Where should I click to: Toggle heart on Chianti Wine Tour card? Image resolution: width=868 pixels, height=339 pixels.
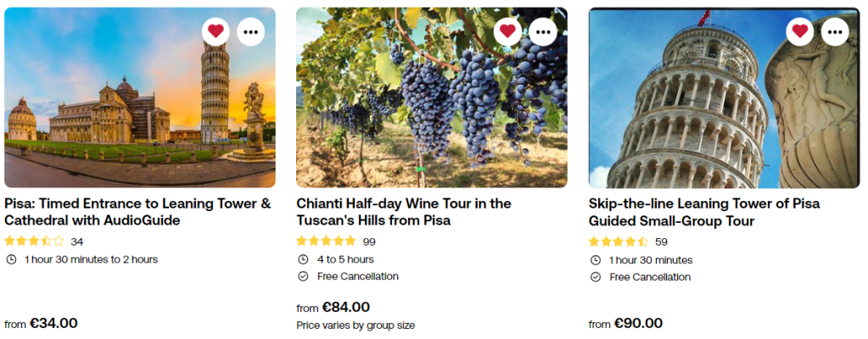pyautogui.click(x=507, y=31)
